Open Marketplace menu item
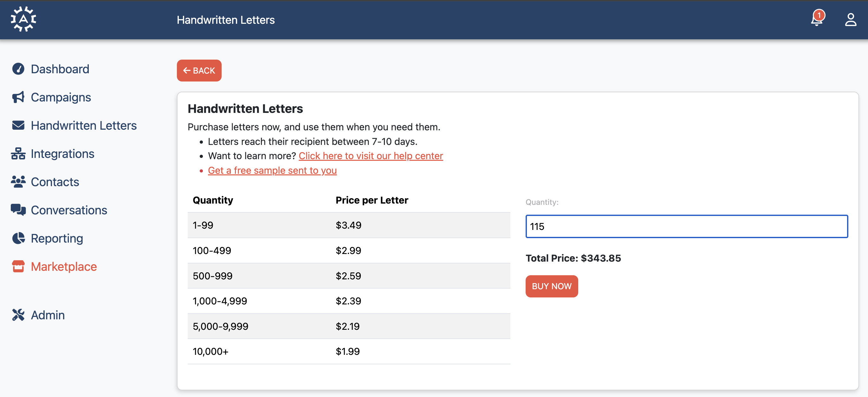The width and height of the screenshot is (868, 397). pos(64,266)
